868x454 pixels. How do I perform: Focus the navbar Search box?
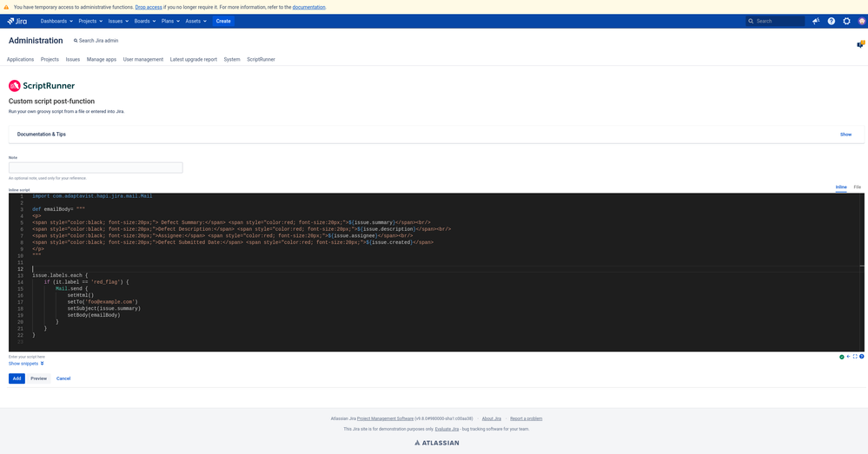775,21
